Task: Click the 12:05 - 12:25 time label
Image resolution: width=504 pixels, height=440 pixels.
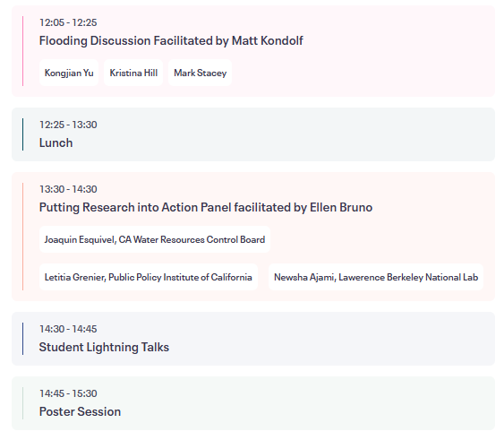Action: pyautogui.click(x=68, y=22)
